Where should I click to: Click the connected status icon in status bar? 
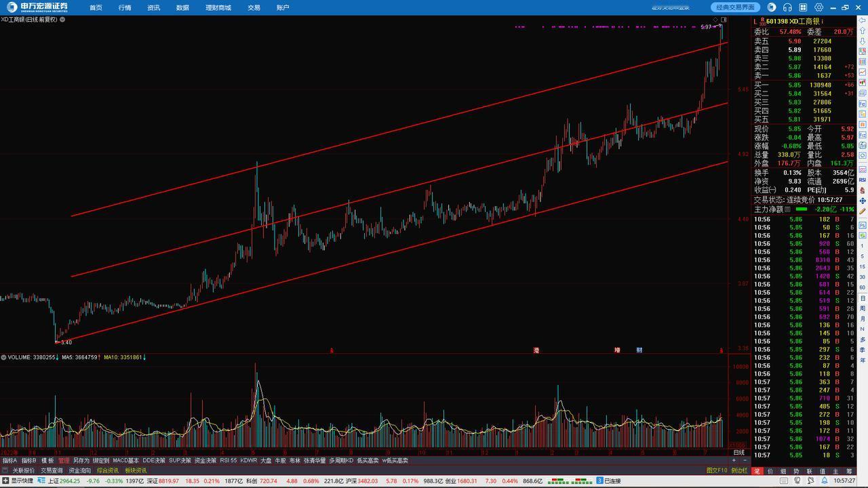pos(600,481)
